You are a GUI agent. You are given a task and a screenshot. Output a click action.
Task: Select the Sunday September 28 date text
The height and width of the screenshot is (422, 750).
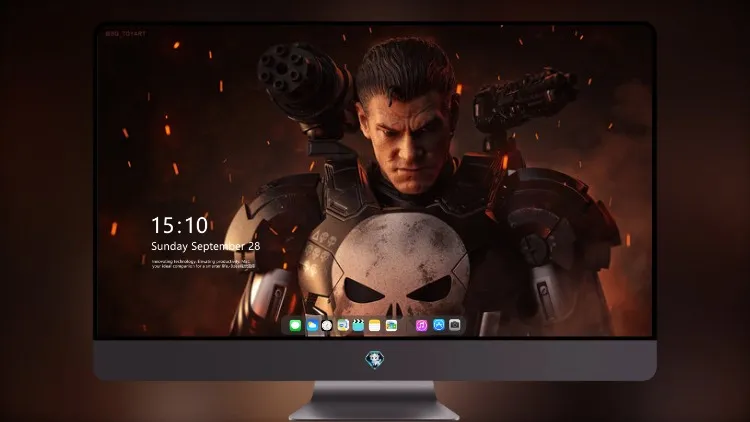[x=206, y=246]
